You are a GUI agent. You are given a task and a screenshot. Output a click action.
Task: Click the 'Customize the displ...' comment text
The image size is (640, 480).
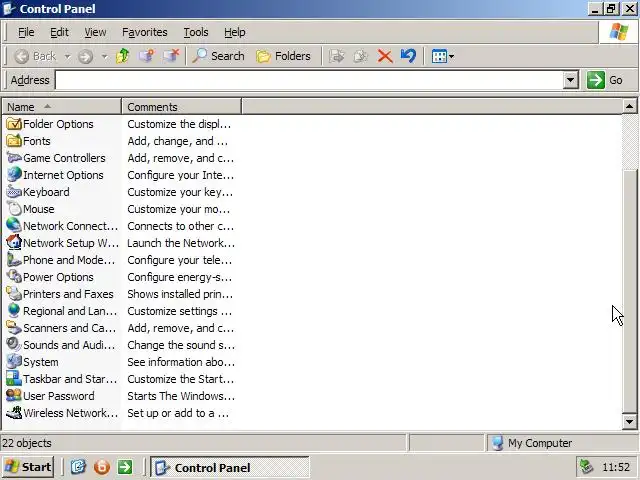[179, 124]
